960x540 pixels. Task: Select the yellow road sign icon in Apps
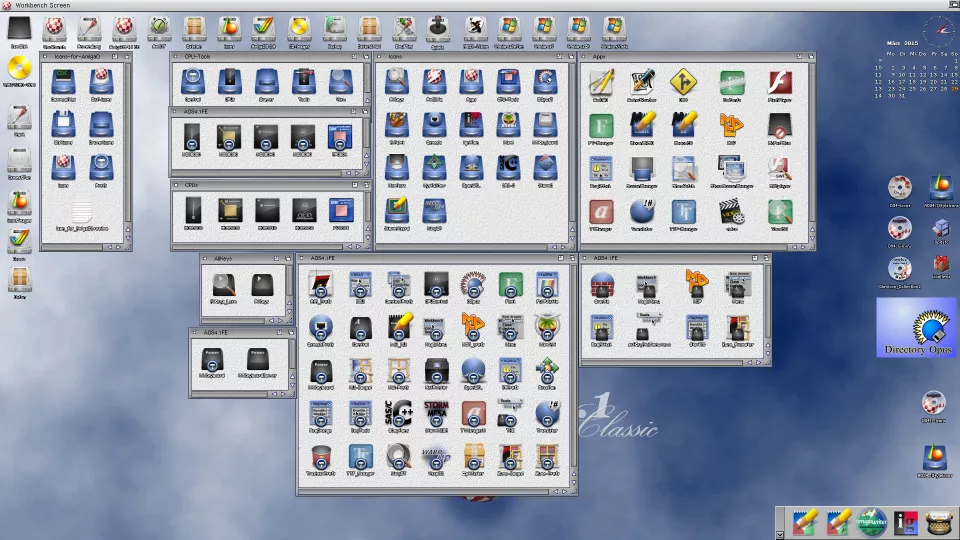(x=683, y=83)
